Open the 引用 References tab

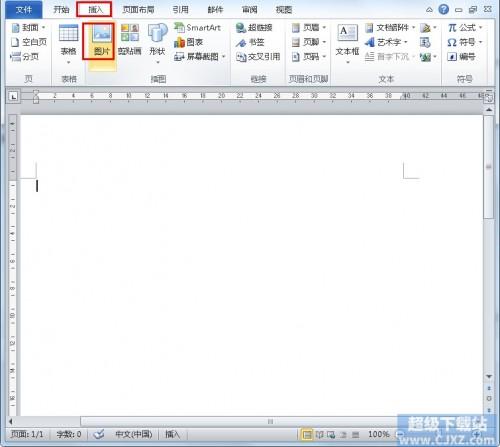pos(180,10)
